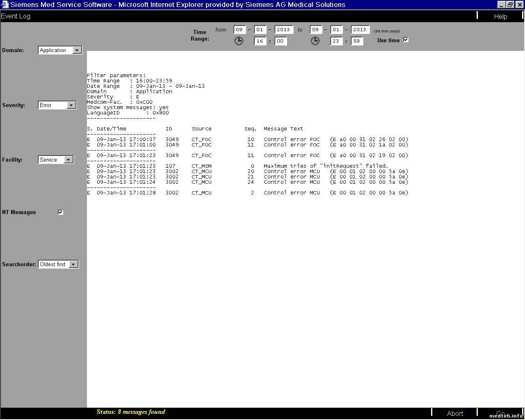
Task: Select the end minute field showing 59
Action: pos(357,41)
